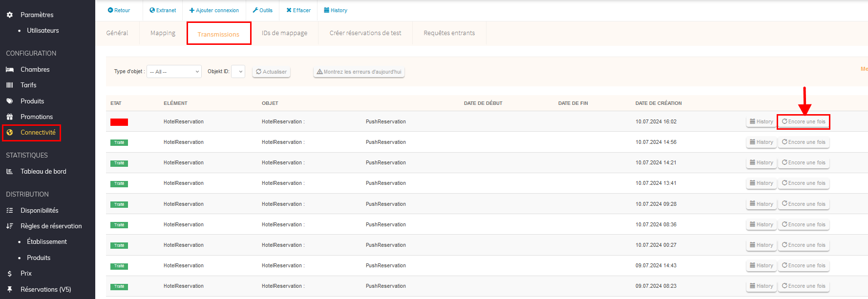Switch to the Mapping tab
The height and width of the screenshot is (299, 868).
point(163,33)
